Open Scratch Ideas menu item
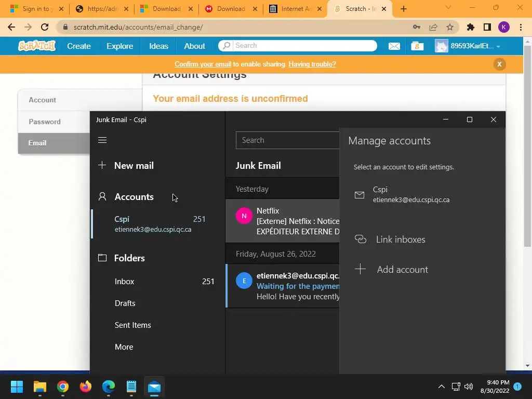 (158, 46)
